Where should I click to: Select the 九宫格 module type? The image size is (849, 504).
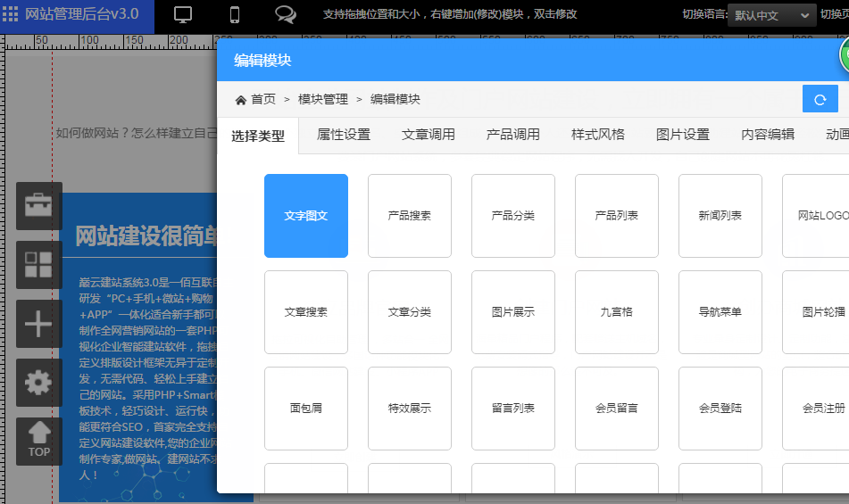click(x=617, y=312)
